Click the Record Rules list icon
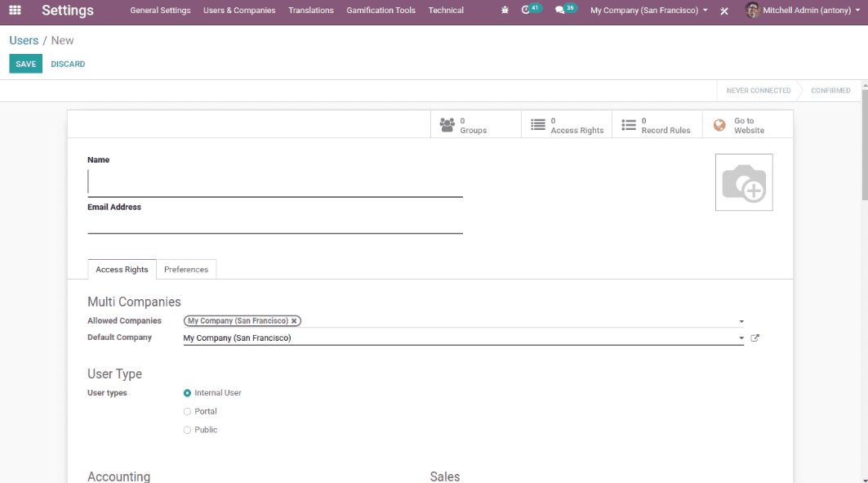This screenshot has width=868, height=483. 629,124
